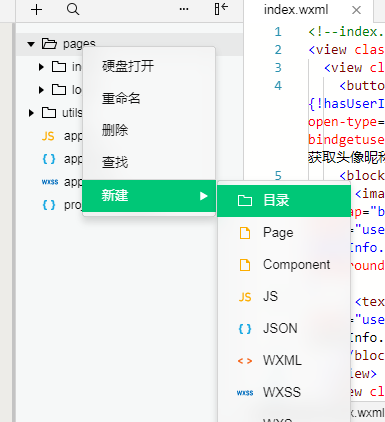Open the project config file with braces icon
This screenshot has width=385, height=422.
click(x=62, y=205)
